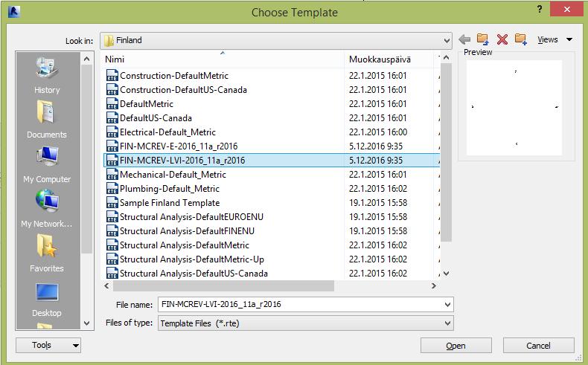Click the places bar scroll up arrow
This screenshot has height=365, width=588.
click(86, 59)
